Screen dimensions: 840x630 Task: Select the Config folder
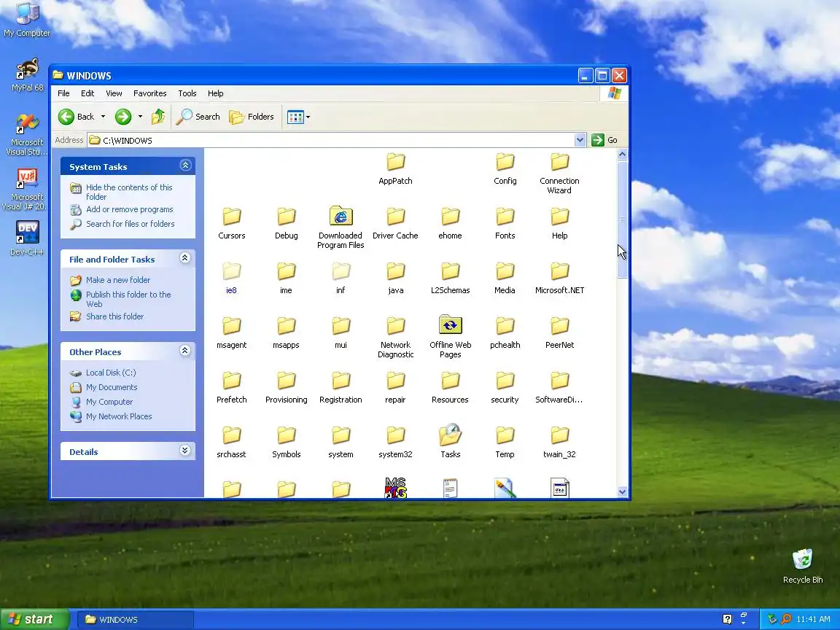click(505, 168)
